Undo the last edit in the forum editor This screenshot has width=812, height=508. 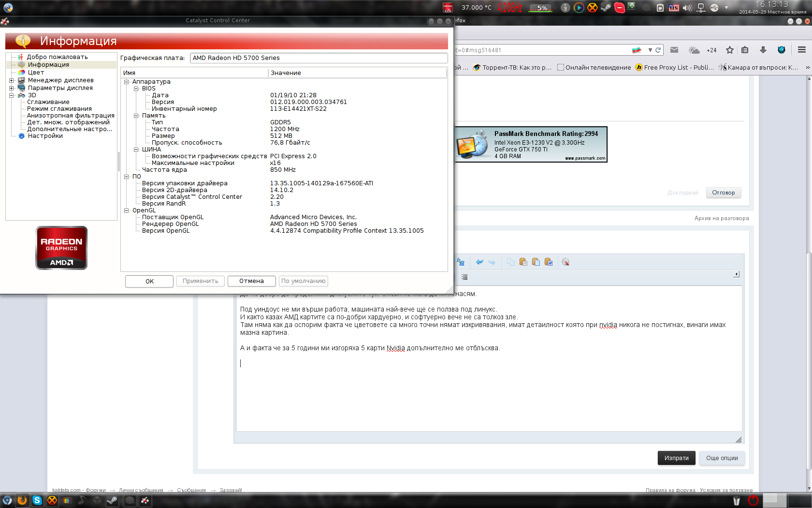(479, 262)
